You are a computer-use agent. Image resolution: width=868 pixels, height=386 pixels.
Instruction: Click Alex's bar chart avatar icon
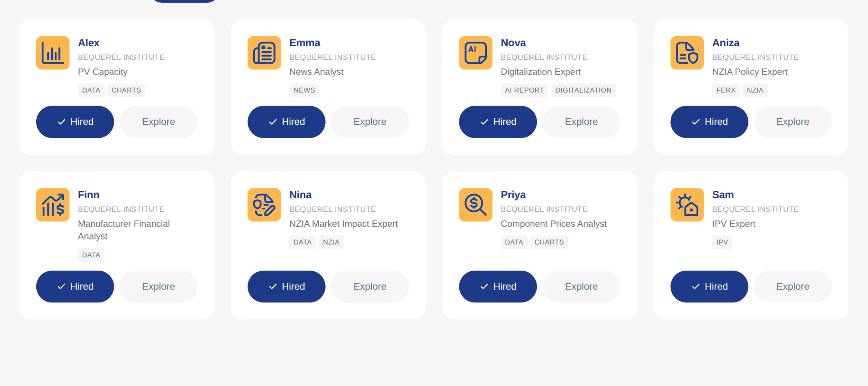(53, 53)
